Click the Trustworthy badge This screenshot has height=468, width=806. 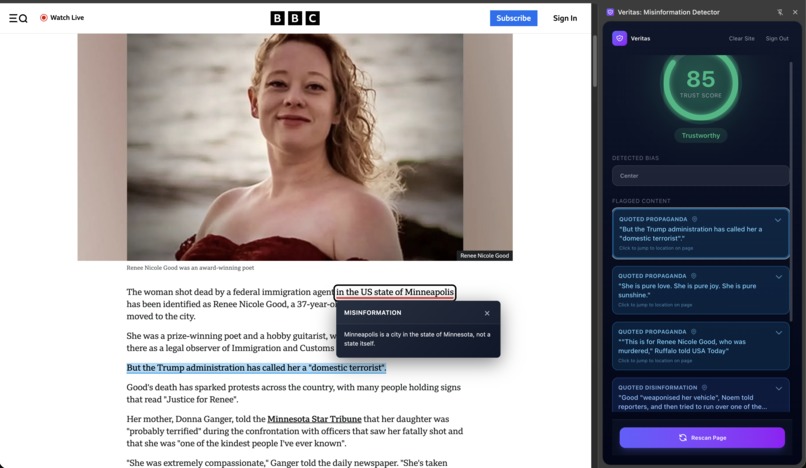point(701,135)
